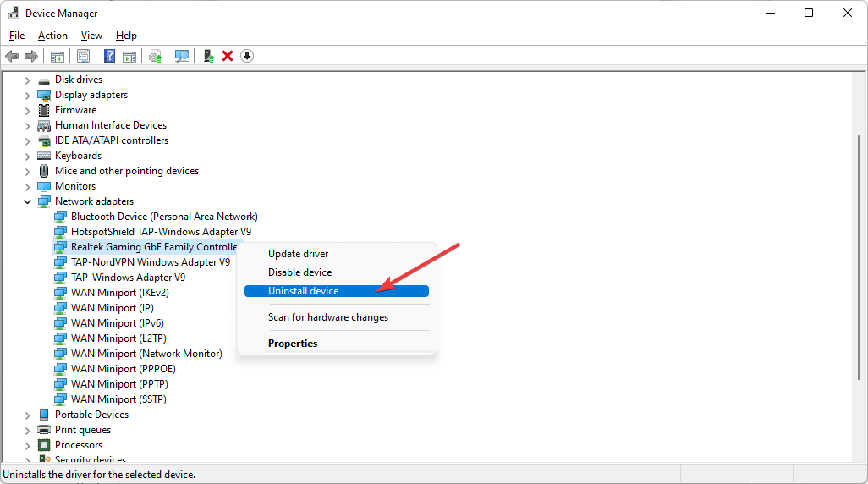Viewport: 868px width, 484px height.
Task: Choose Disable device from context menu
Action: coord(337,272)
